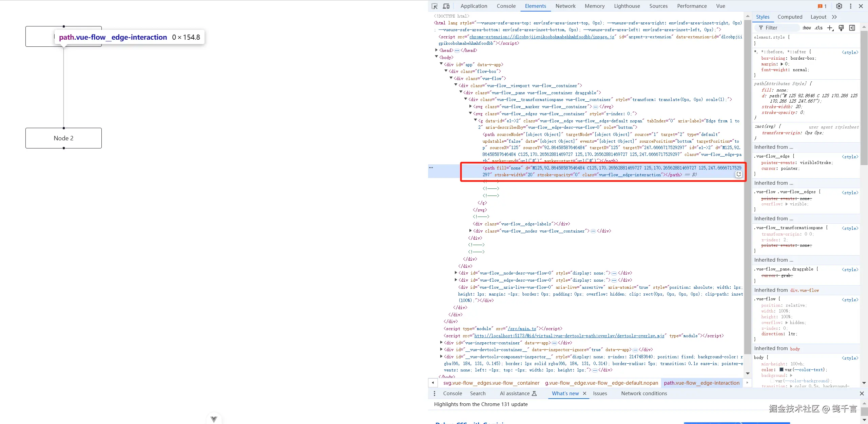Switch to the Network tab
Screen dimensions: 868x424
click(565, 6)
